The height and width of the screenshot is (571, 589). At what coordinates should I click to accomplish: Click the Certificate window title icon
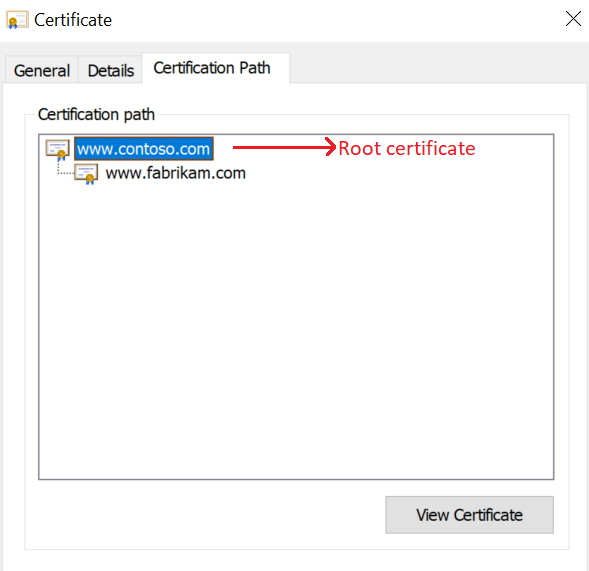coord(17,20)
